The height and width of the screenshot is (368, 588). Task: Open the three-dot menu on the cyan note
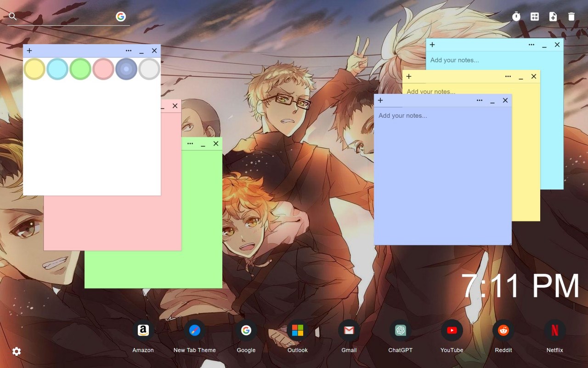click(x=531, y=45)
